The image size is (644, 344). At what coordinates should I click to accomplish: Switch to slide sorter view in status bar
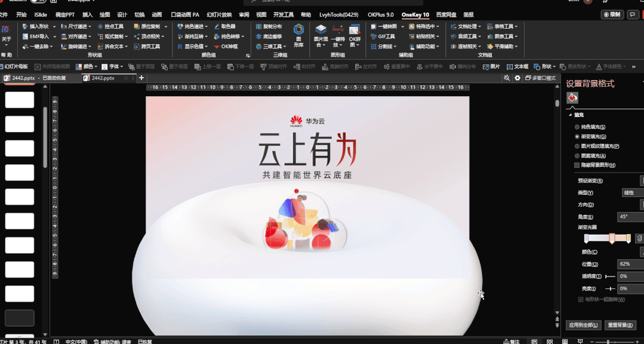pos(549,342)
